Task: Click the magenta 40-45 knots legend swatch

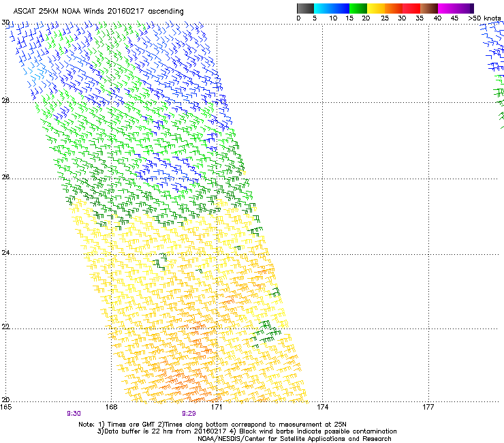Action: coord(447,8)
